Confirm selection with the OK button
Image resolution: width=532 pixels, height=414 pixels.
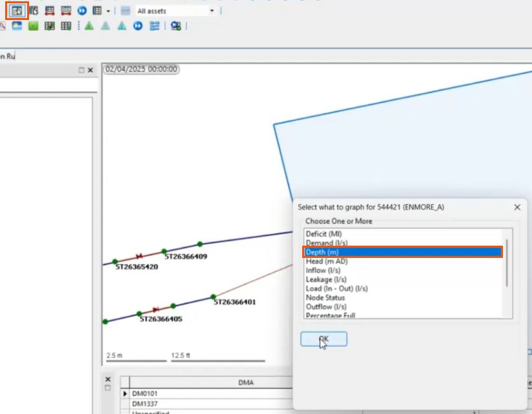(x=323, y=339)
